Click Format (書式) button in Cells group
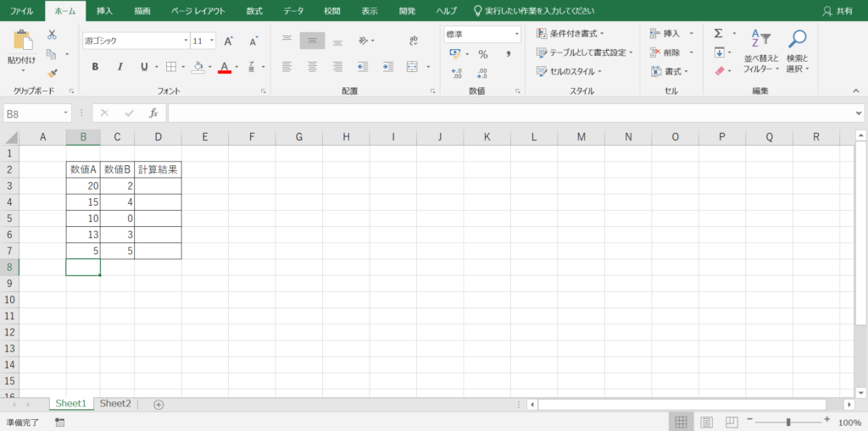 click(x=670, y=71)
